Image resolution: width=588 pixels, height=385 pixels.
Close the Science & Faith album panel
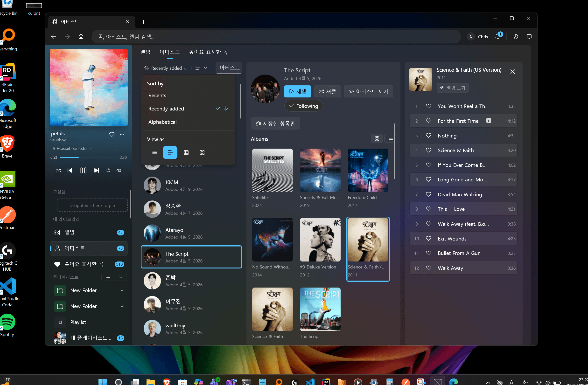coord(513,72)
